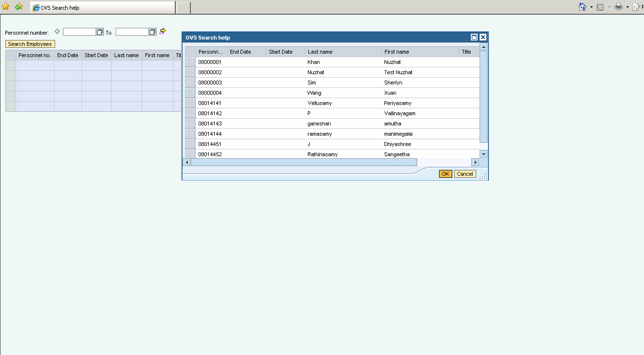This screenshot has height=355, width=644.
Task: Click the dialog's vertical scrollbar down arrow
Action: 483,153
